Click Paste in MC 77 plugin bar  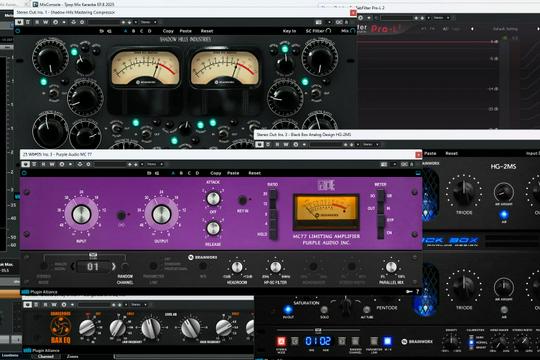pos(233,173)
